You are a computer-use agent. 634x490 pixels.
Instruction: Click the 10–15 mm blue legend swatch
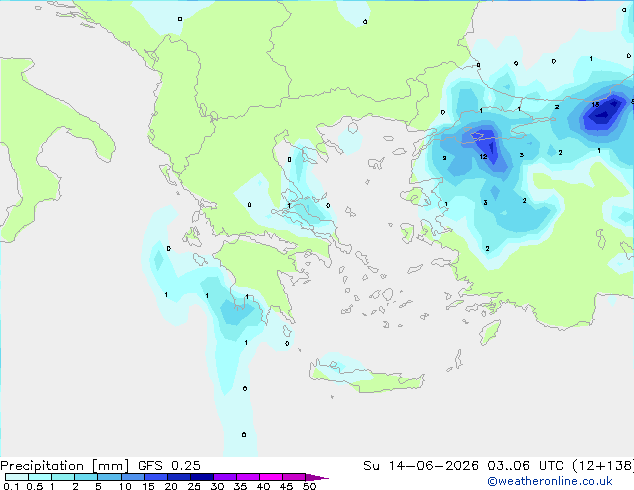[132, 477]
